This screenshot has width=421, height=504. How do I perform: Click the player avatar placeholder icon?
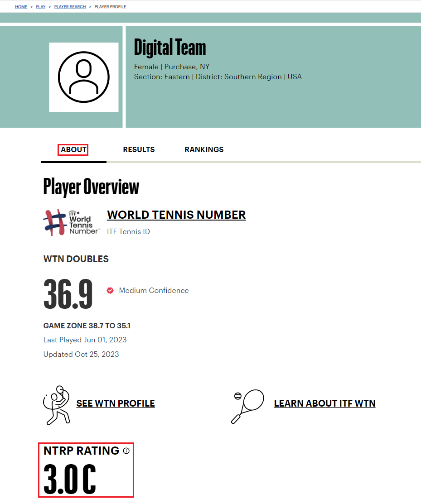(x=83, y=77)
